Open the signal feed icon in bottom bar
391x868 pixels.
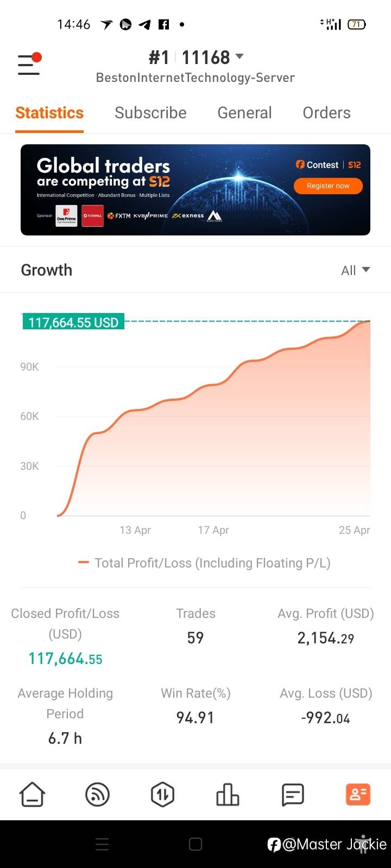98,795
